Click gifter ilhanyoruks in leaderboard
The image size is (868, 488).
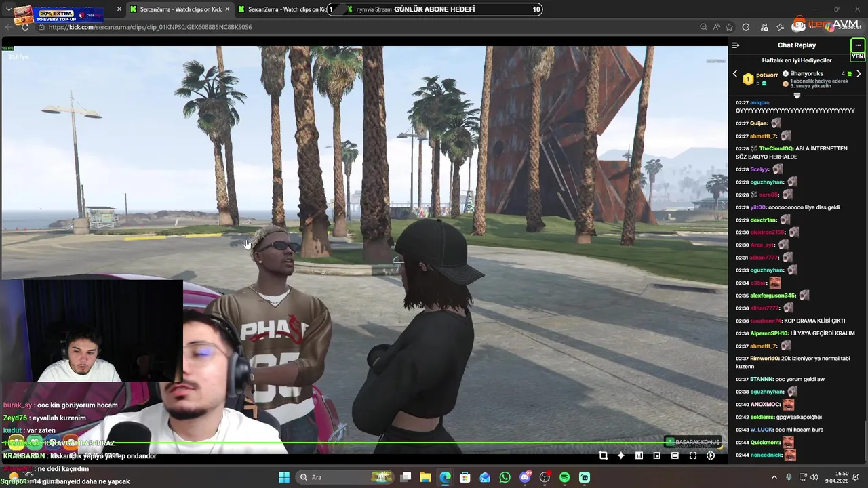click(x=807, y=74)
